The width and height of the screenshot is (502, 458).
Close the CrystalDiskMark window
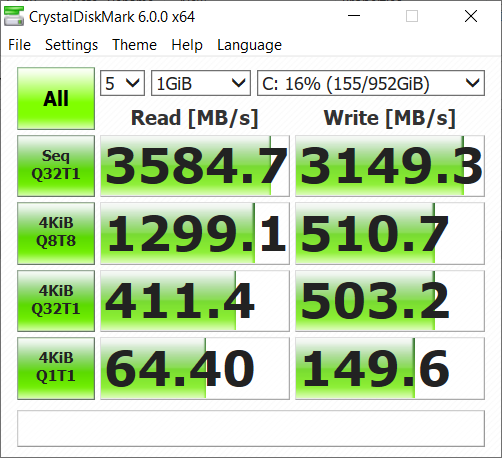[x=471, y=16]
